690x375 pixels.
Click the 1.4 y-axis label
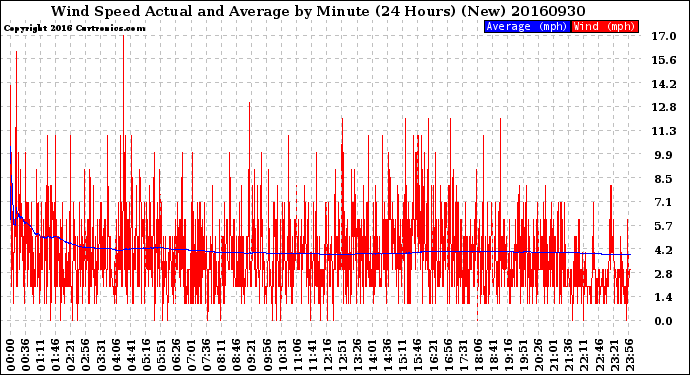click(x=664, y=298)
